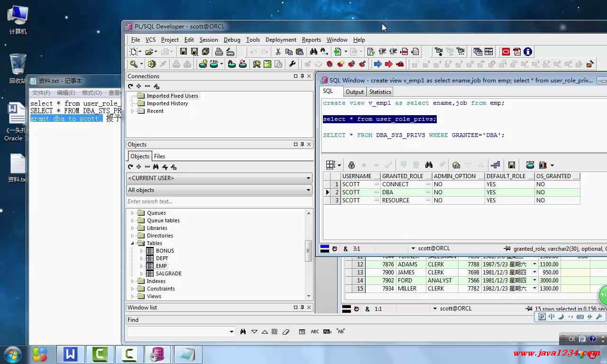Open the All objects filter dropdown
The width and height of the screenshot is (607, 364).
(308, 190)
